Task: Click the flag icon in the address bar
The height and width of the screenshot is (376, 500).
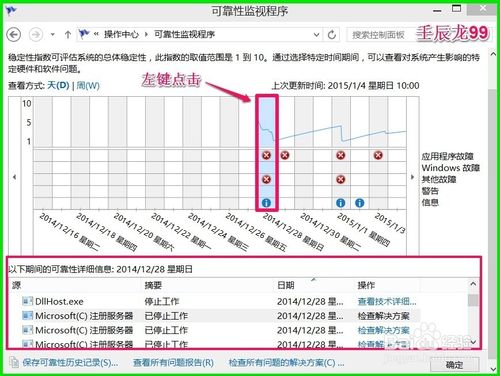Action: (x=84, y=34)
